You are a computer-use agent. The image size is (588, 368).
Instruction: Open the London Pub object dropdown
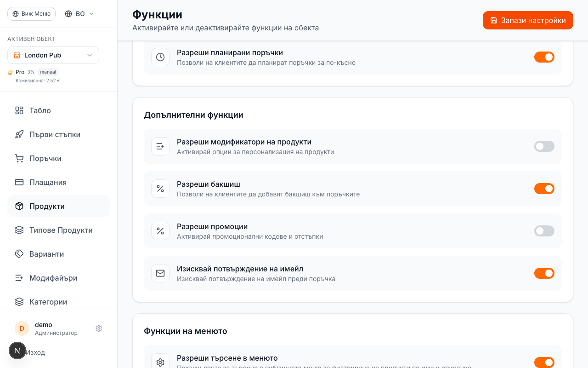53,55
